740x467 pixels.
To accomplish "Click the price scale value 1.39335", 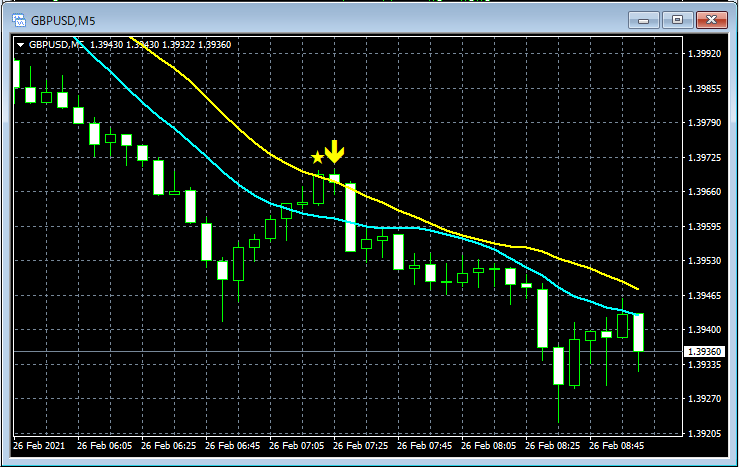I will click(705, 365).
